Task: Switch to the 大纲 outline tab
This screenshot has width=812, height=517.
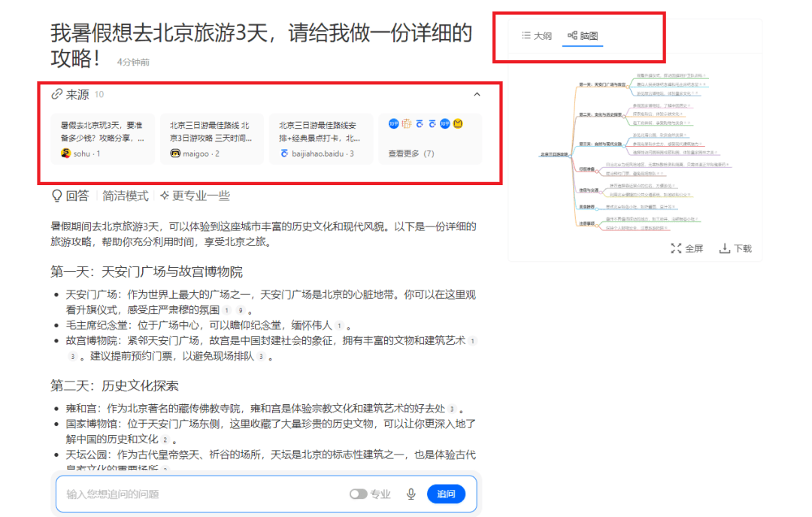Action: (x=537, y=35)
